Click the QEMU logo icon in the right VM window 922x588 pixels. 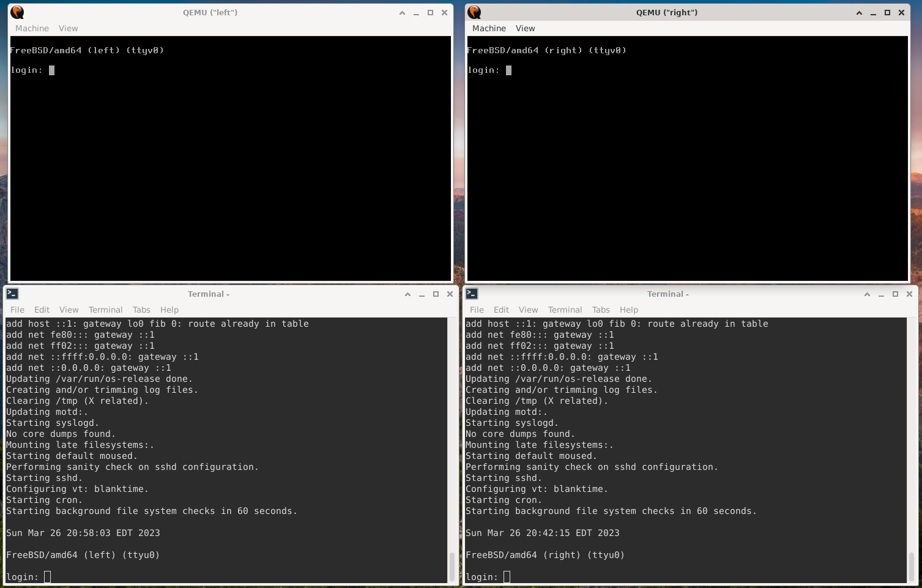coord(474,12)
